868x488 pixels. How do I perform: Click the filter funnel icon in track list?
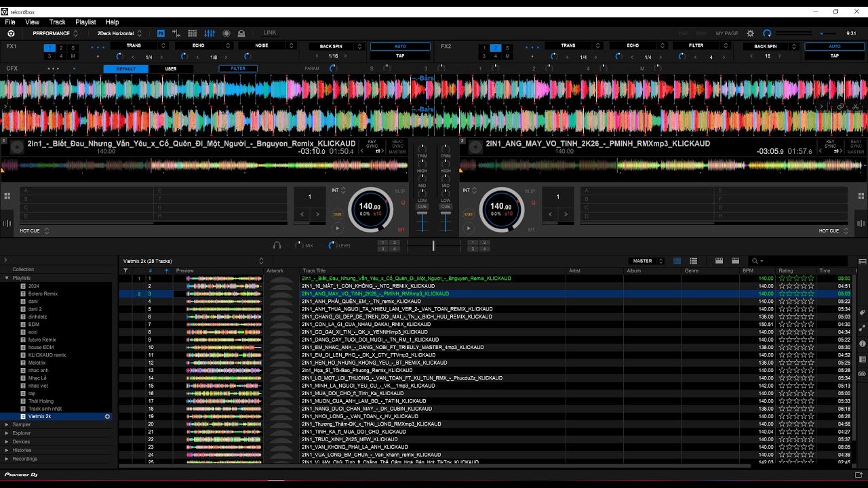pyautogui.click(x=125, y=271)
